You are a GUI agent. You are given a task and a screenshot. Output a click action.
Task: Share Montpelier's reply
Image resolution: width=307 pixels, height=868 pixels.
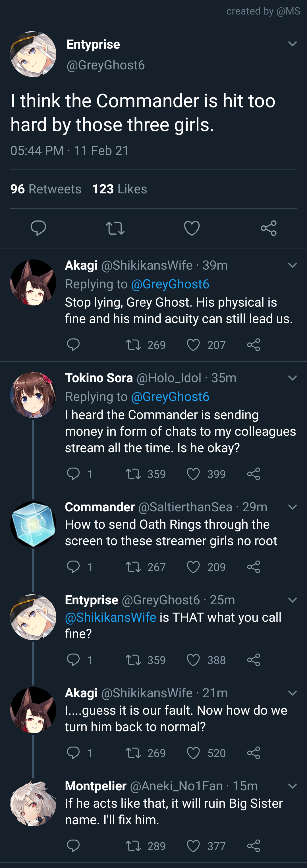254,846
